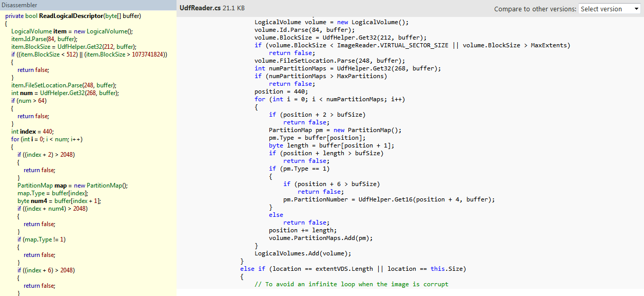Click the ReadLogicalDescriptor method name

(x=71, y=16)
